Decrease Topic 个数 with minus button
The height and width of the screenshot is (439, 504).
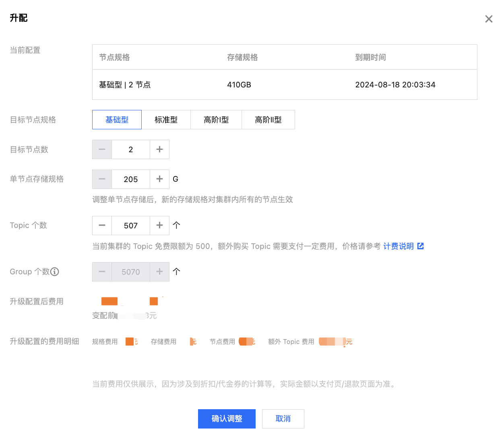102,226
